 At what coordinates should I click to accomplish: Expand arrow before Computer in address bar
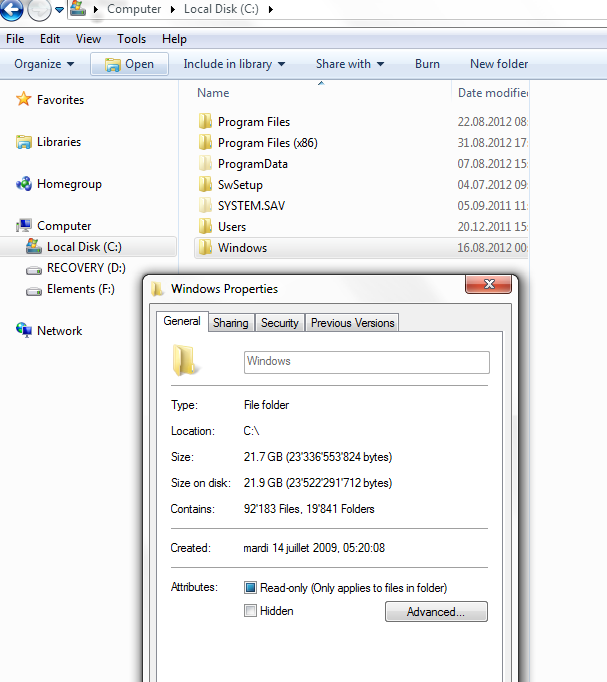pyautogui.click(x=95, y=9)
